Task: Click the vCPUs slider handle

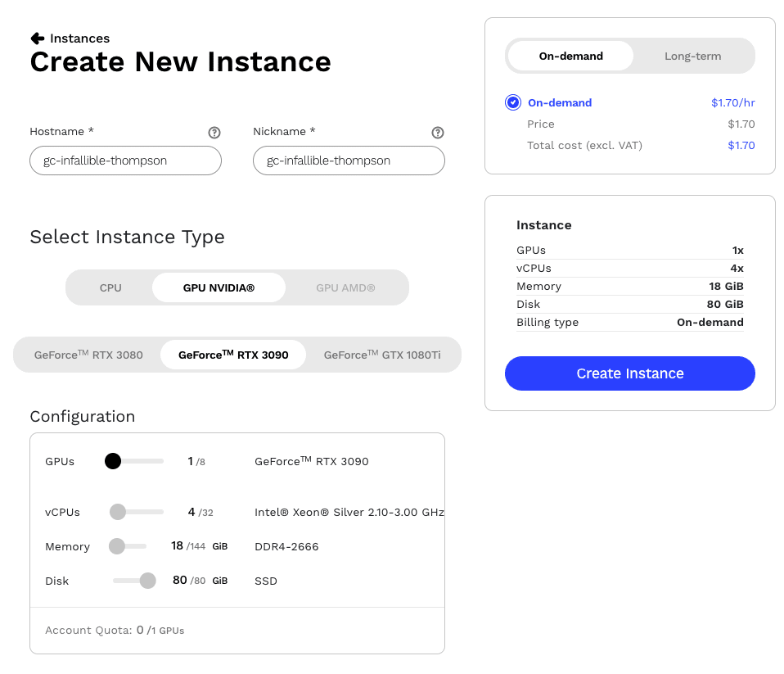Action: click(117, 512)
